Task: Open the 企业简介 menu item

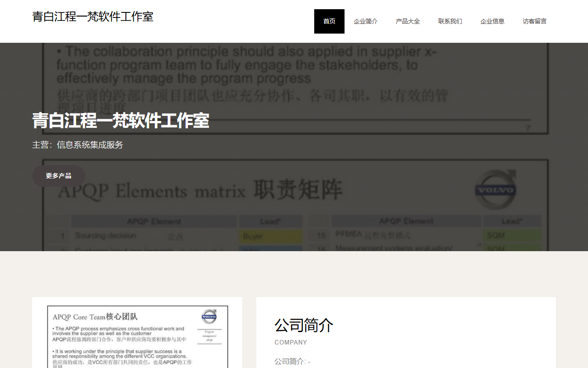Action: (x=366, y=21)
